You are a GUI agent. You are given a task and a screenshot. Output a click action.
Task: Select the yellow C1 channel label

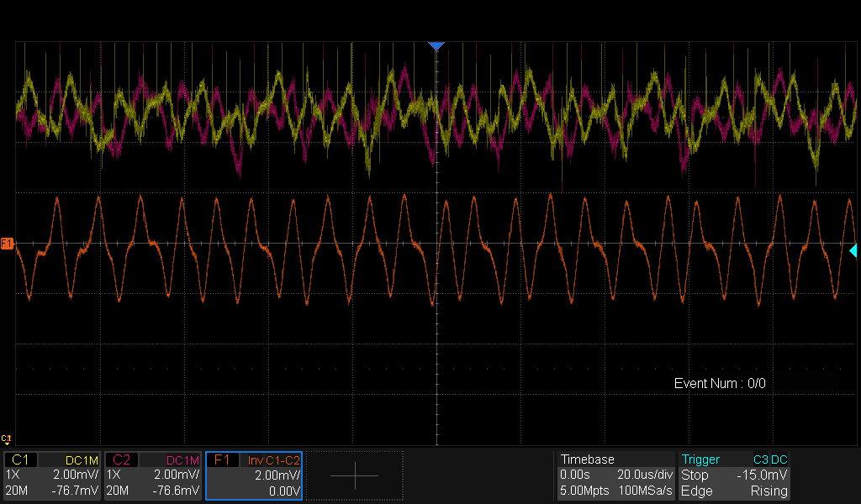21,460
